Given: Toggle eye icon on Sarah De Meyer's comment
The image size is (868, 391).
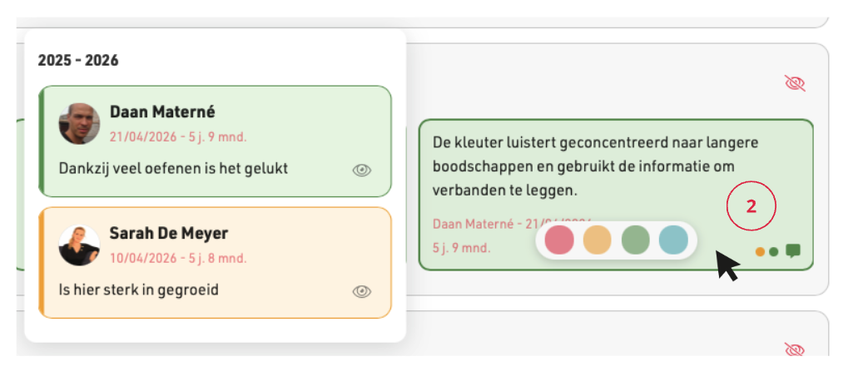Looking at the screenshot, I should (361, 291).
